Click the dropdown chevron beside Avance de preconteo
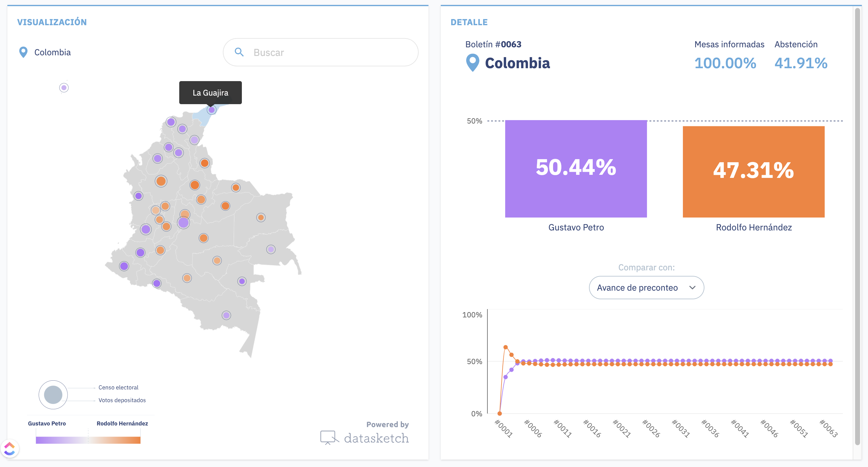The height and width of the screenshot is (467, 868). pyautogui.click(x=692, y=288)
